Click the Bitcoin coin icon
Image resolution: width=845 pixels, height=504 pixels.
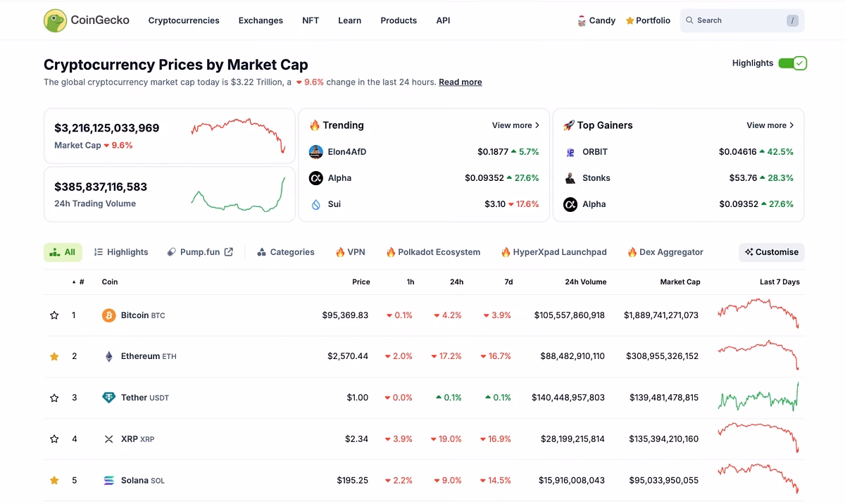click(x=108, y=315)
